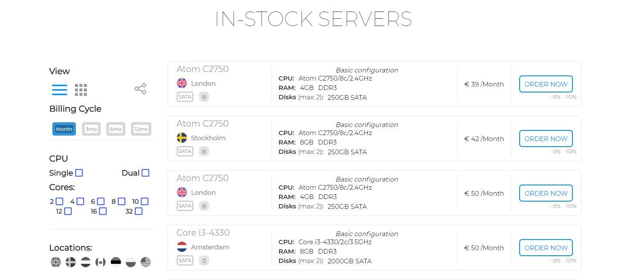Select the 3mo billing cycle
This screenshot has width=644, height=280.
(x=91, y=129)
